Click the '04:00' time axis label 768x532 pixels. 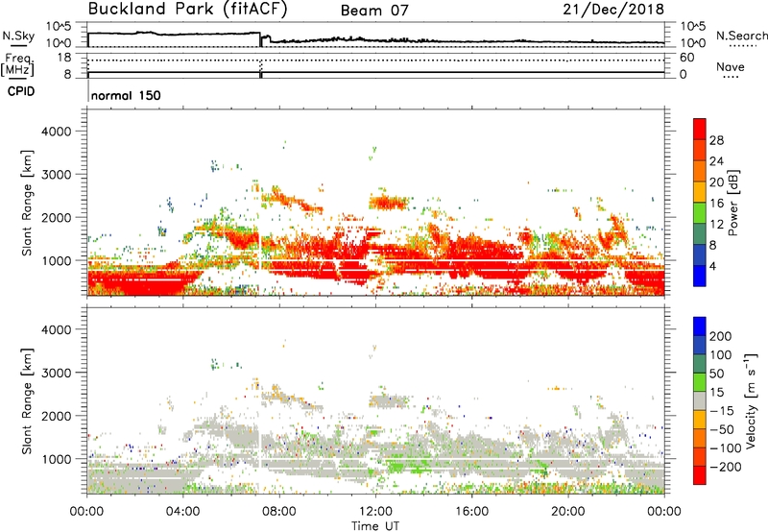pos(182,512)
